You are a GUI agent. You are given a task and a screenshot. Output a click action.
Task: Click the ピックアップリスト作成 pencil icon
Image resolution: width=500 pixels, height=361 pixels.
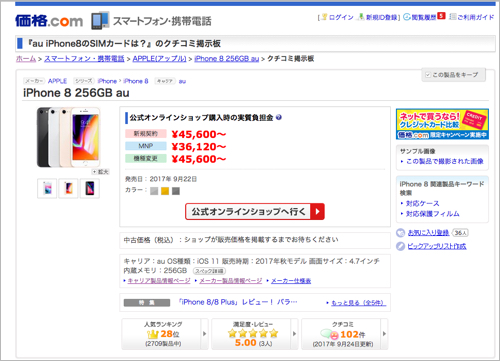(x=400, y=246)
